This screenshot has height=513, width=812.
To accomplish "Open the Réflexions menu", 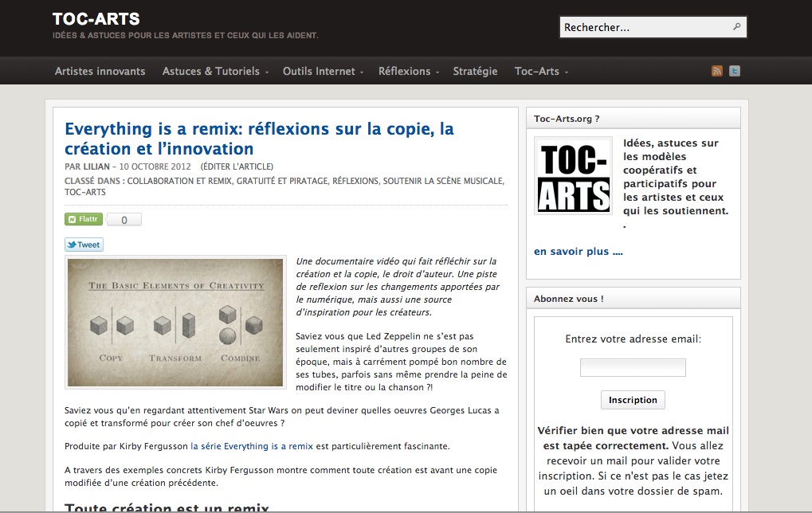I will point(405,72).
